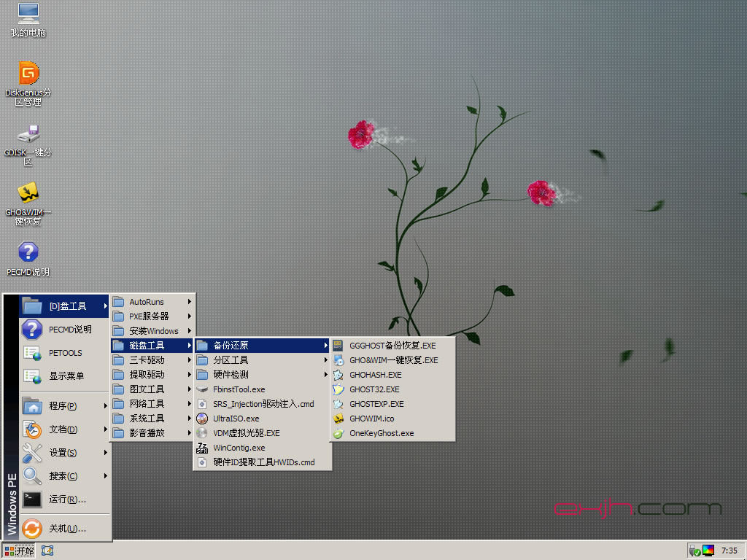Choose 关机(U)... to shut down

[67, 529]
